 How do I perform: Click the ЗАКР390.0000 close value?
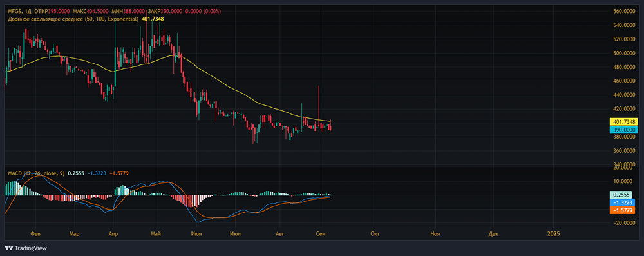point(165,12)
